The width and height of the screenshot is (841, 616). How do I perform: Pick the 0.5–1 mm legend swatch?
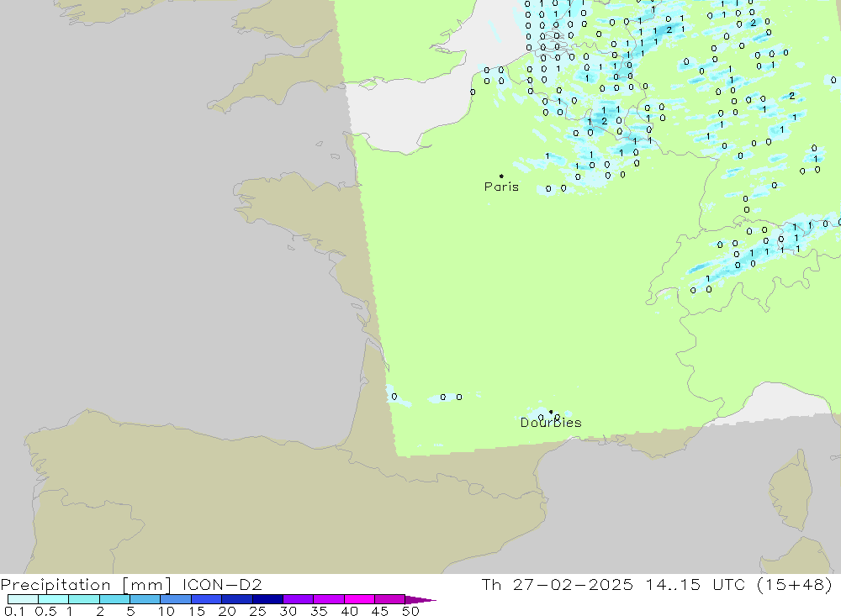click(54, 599)
